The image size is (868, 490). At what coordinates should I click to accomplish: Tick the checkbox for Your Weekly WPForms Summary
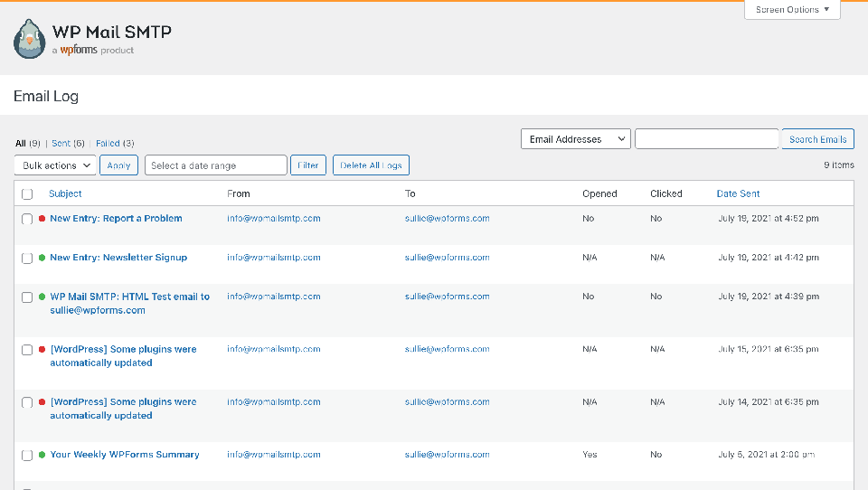click(x=27, y=455)
